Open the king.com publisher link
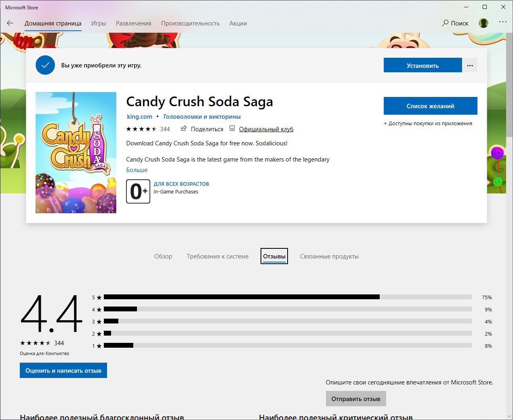The width and height of the screenshot is (513, 420). coord(140,117)
